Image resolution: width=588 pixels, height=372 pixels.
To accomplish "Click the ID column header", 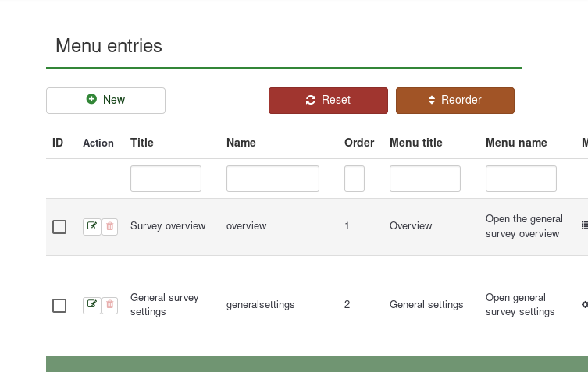I will (x=58, y=143).
